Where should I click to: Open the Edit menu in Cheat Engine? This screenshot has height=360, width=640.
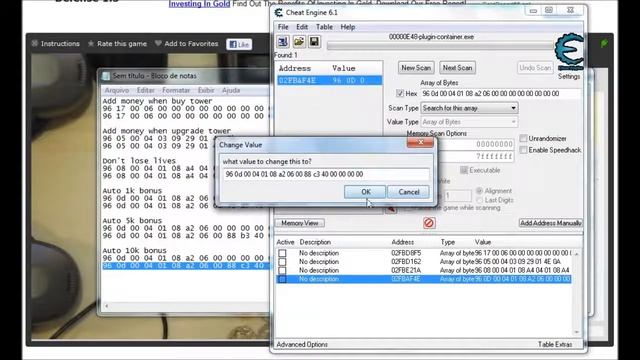(302, 27)
